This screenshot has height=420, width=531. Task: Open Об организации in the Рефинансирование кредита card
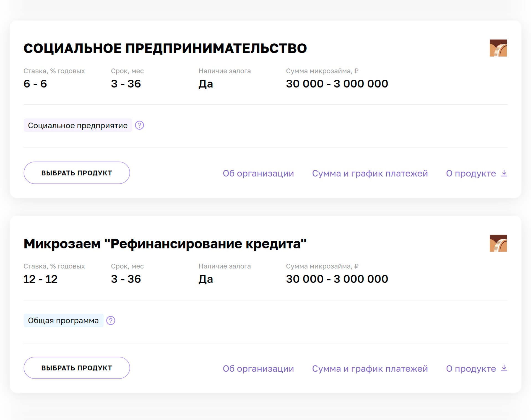258,369
